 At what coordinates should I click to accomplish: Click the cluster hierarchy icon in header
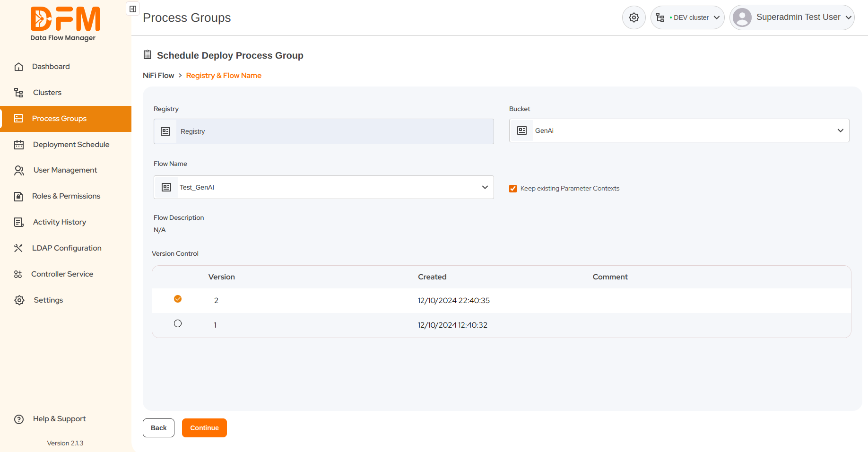pos(660,17)
